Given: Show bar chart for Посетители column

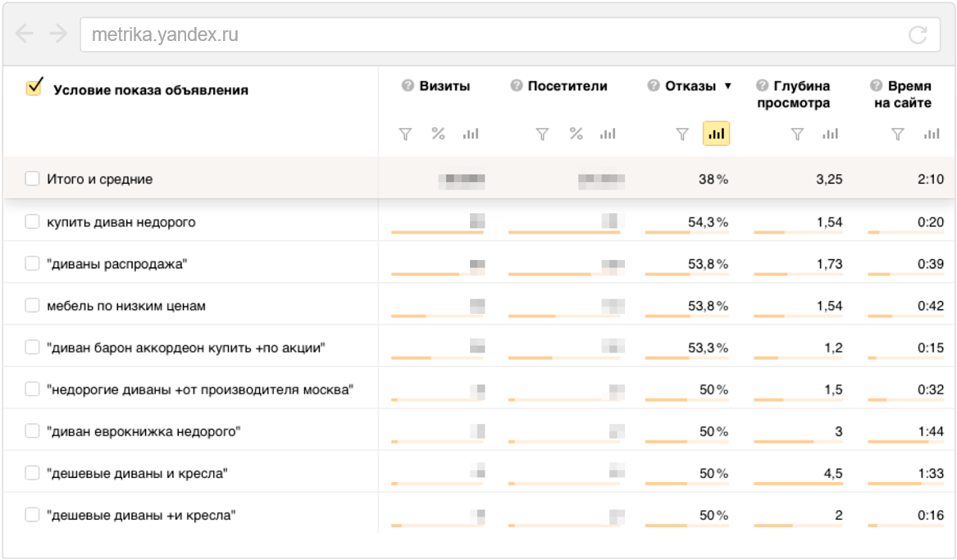Looking at the screenshot, I should click(607, 134).
